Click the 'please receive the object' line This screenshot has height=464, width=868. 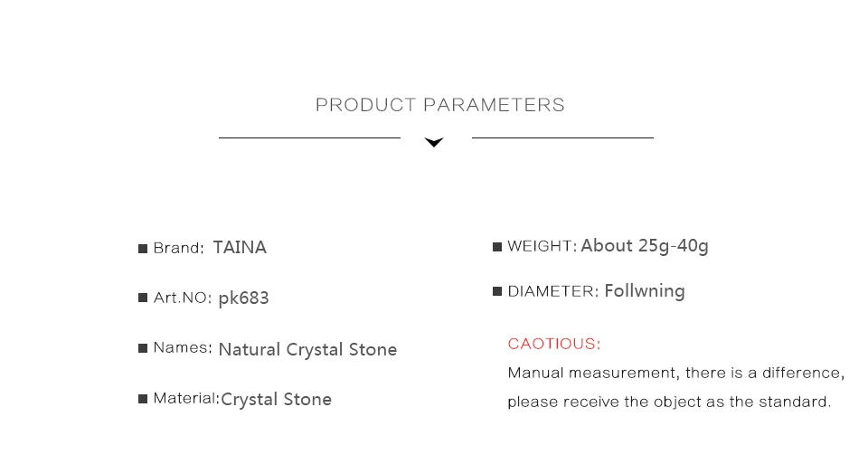point(669,402)
